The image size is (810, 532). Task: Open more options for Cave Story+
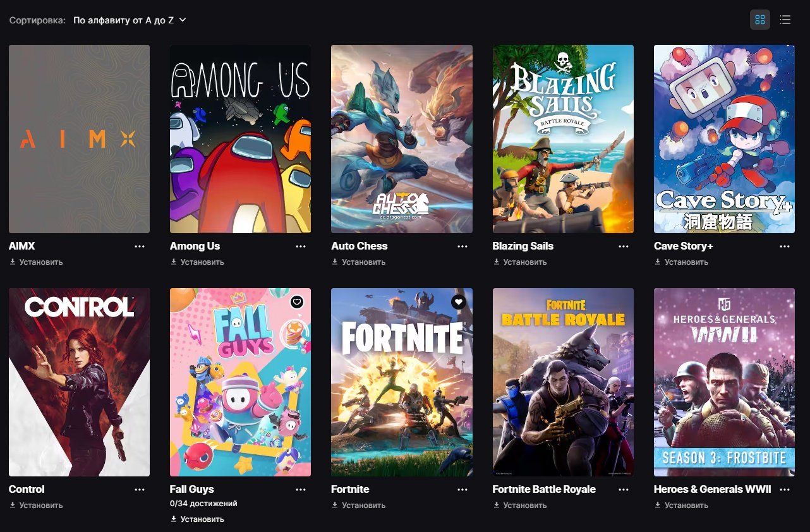785,246
